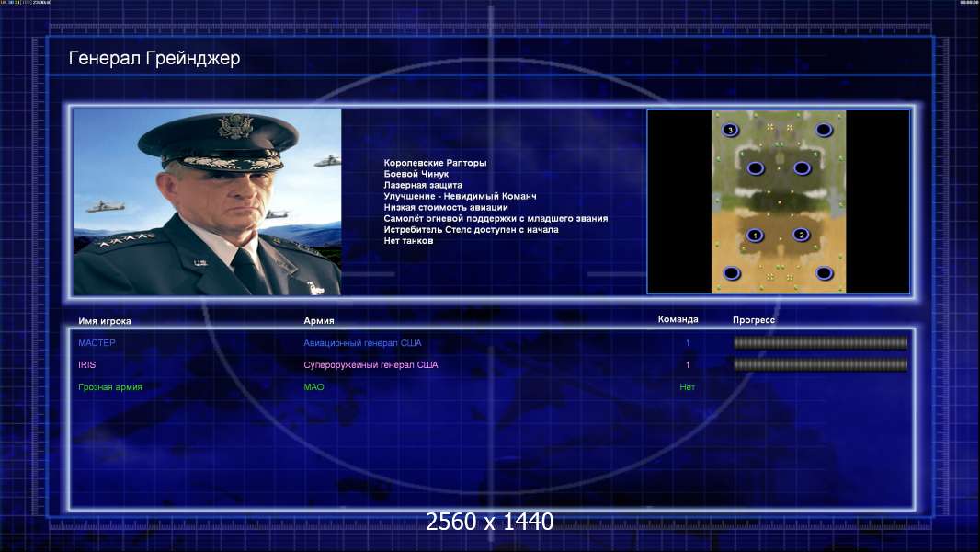Click the 'Прогресс' column header
This screenshot has width=980, height=552.
(x=754, y=320)
